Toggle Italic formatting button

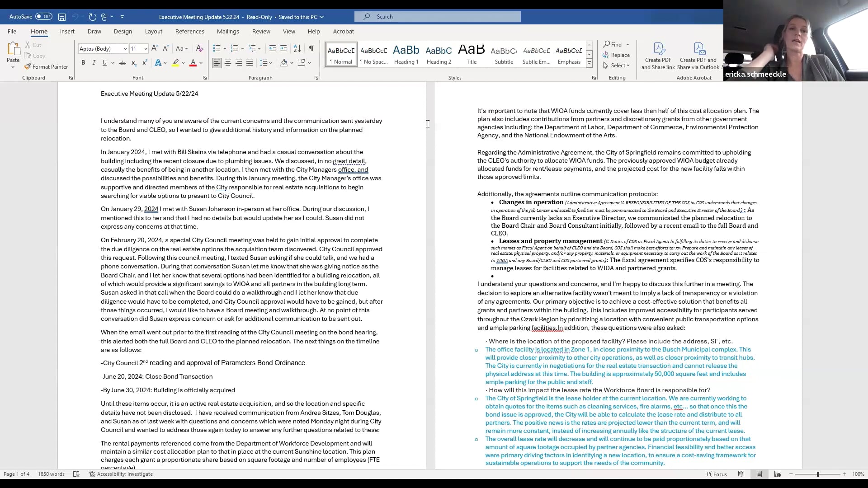94,63
